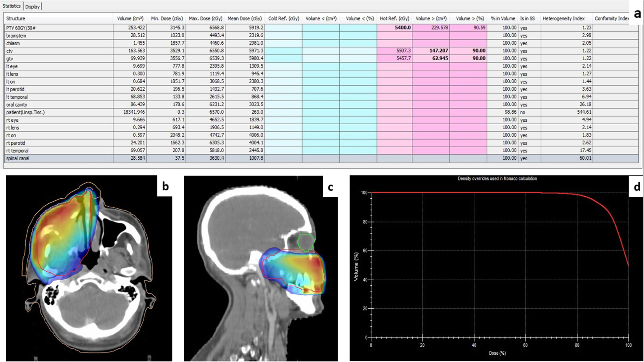Image resolution: width=644 pixels, height=362 pixels.
Task: Click ctv hot reference value 5507.3
Action: tap(403, 51)
